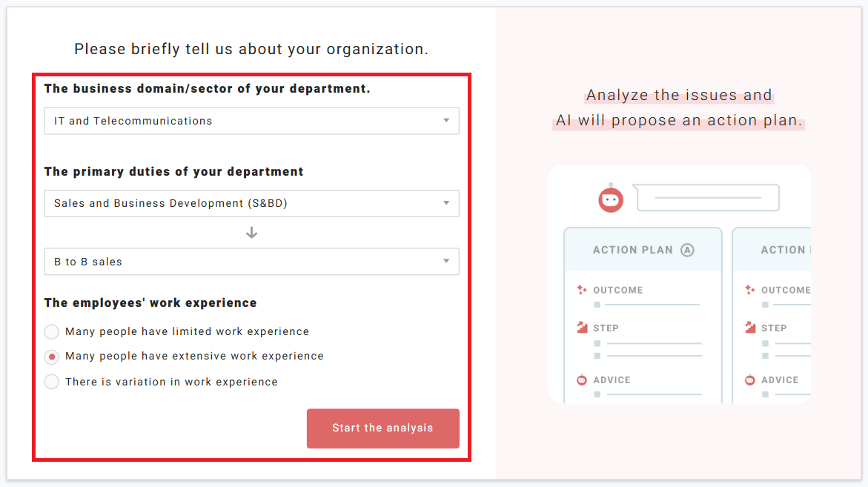Click the stairs icon beside first STEP

[x=582, y=328]
